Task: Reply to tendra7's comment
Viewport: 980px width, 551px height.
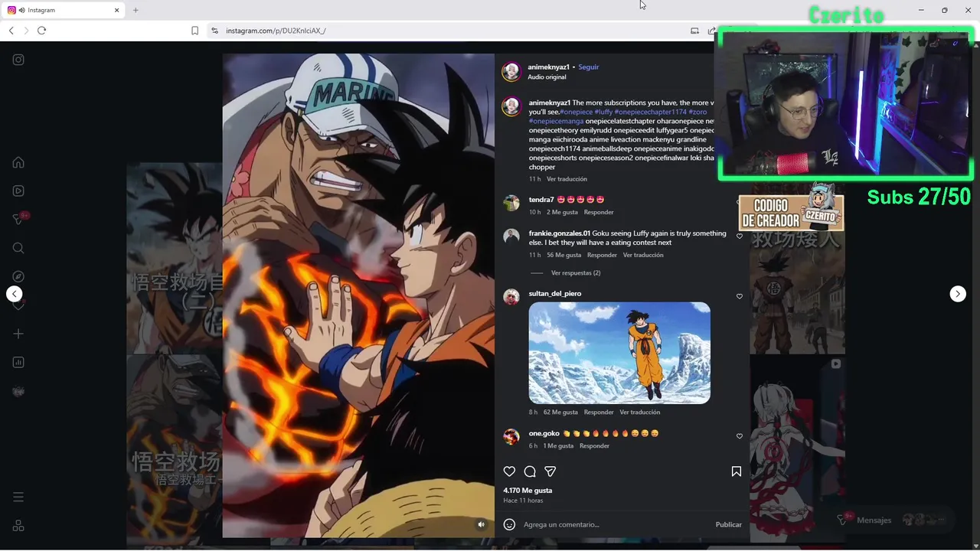Action: click(599, 212)
